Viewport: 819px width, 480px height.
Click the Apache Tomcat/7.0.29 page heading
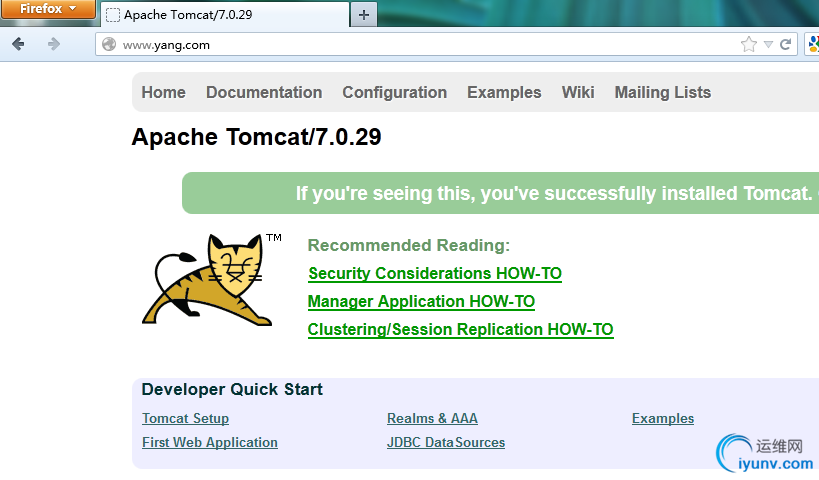(x=256, y=137)
